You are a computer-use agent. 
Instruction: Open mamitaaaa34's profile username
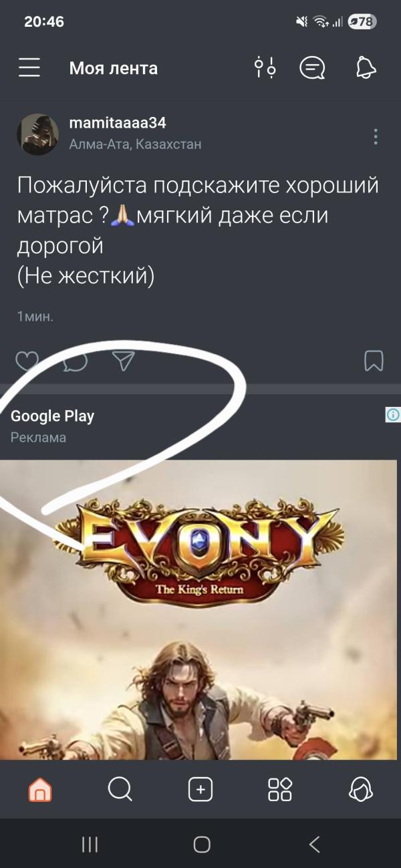[x=118, y=124]
